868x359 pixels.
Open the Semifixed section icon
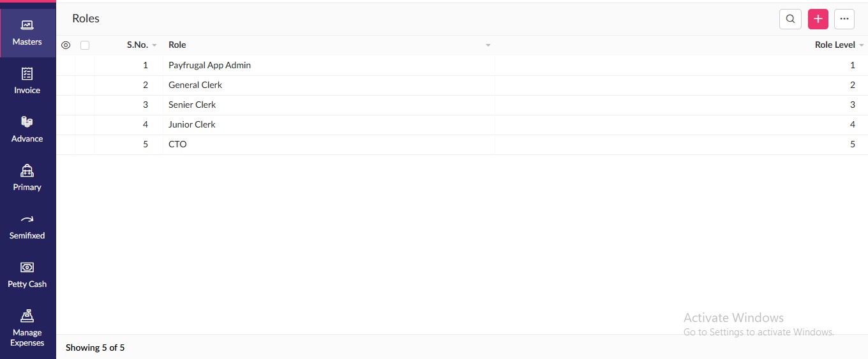tap(27, 219)
